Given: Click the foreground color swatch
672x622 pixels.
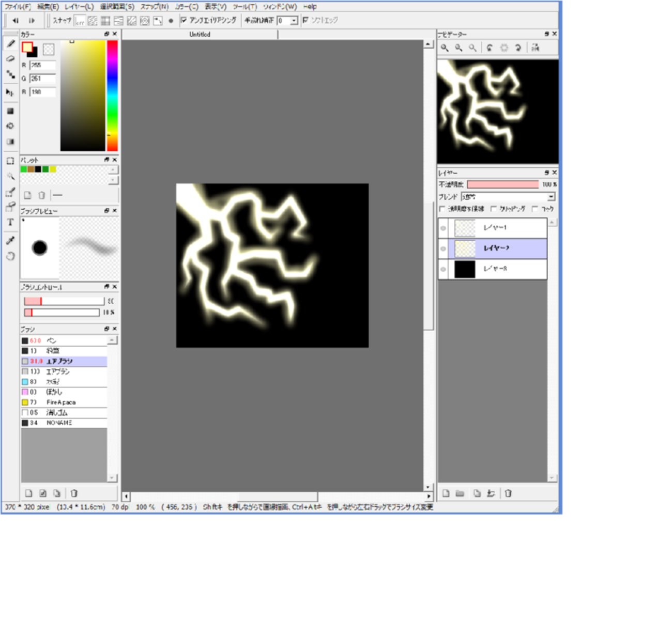Looking at the screenshot, I should (27, 48).
